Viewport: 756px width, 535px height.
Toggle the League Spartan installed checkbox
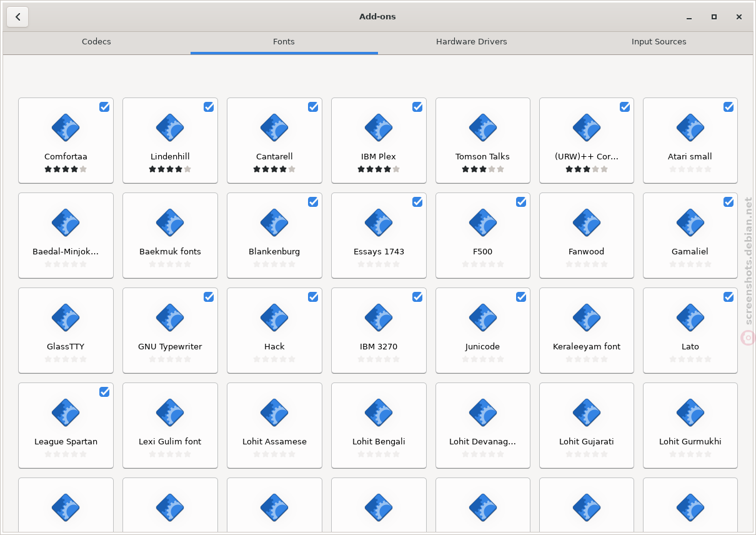[x=104, y=392]
